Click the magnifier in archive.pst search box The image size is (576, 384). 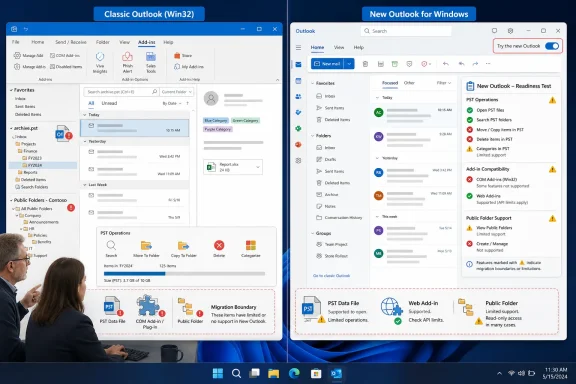(154, 91)
